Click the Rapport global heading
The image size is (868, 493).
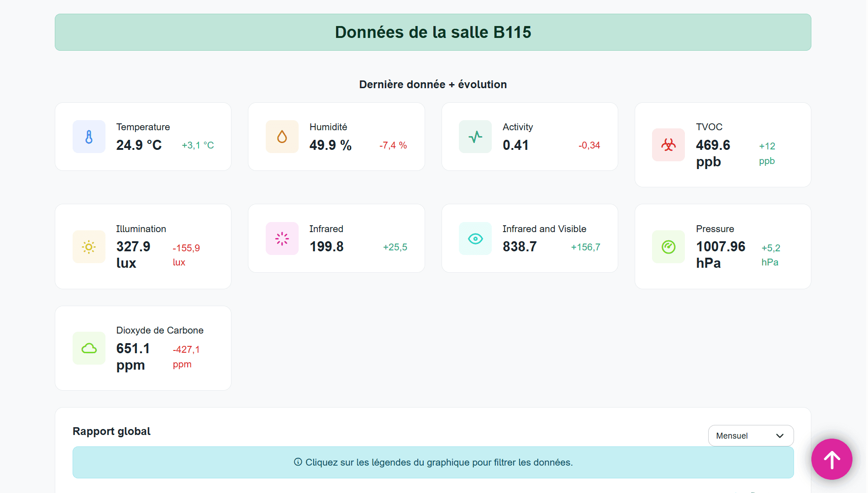coord(111,431)
